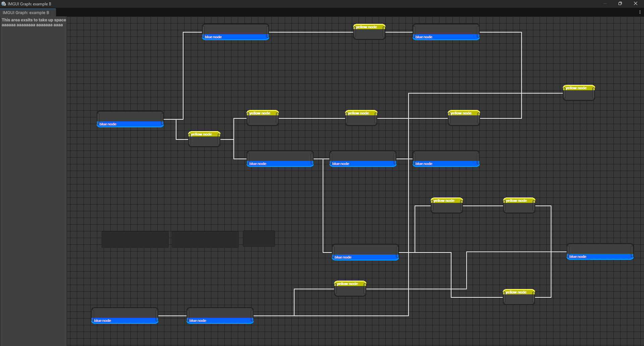Click the leftmost dark rectangle block
644x346 pixels.
coord(135,239)
